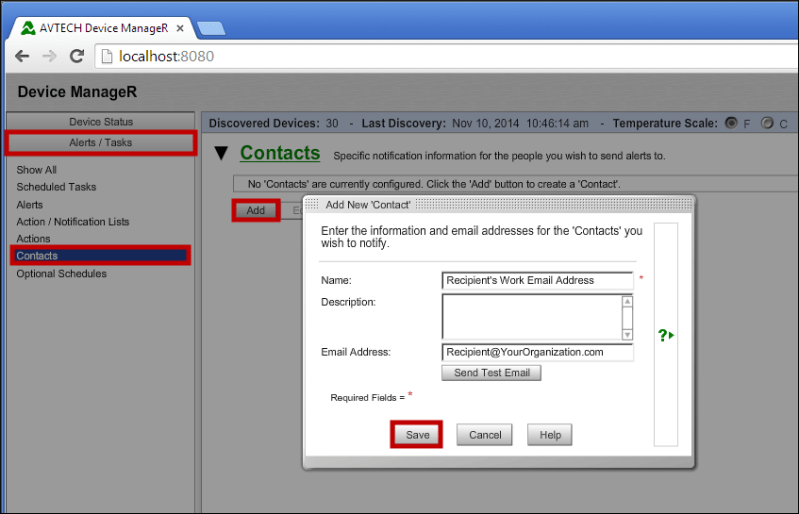
Task: Click the AVTECH favicon on tab
Action: 28,28
